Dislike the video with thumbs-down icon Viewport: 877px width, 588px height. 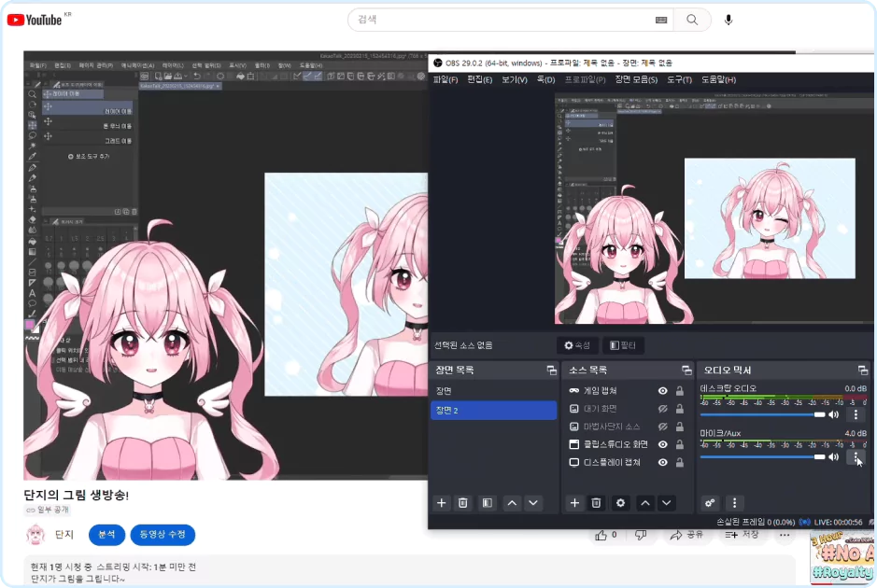[641, 536]
